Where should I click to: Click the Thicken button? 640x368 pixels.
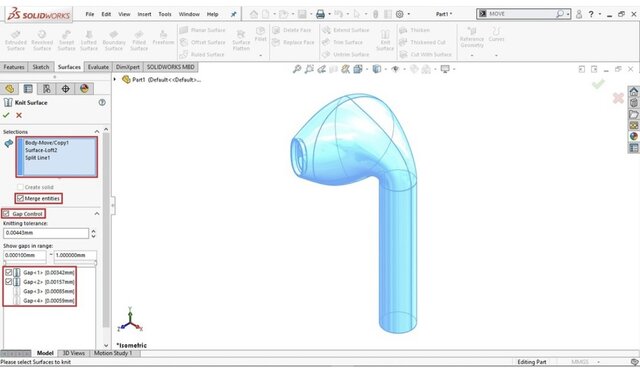(x=415, y=30)
